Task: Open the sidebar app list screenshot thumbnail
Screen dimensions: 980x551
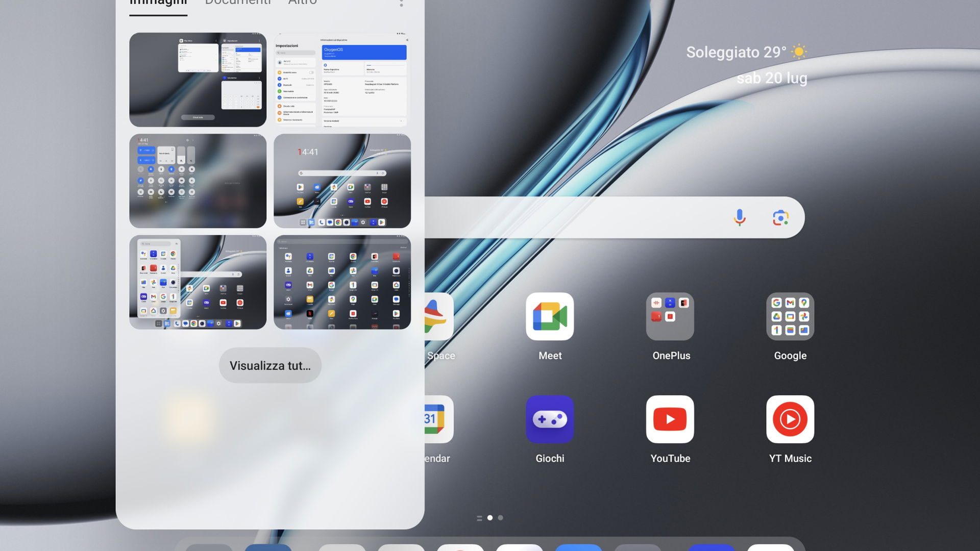Action: click(198, 282)
